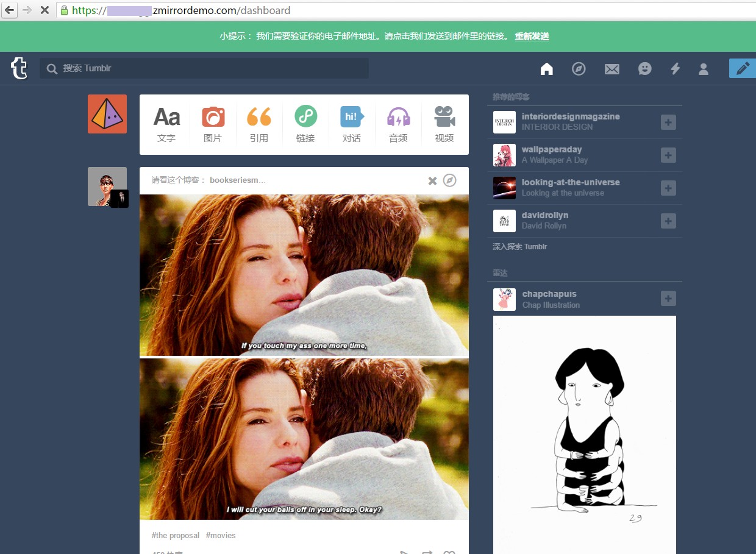756x554 pixels.
Task: Open looking-at-the-universe blog name
Action: (x=571, y=182)
